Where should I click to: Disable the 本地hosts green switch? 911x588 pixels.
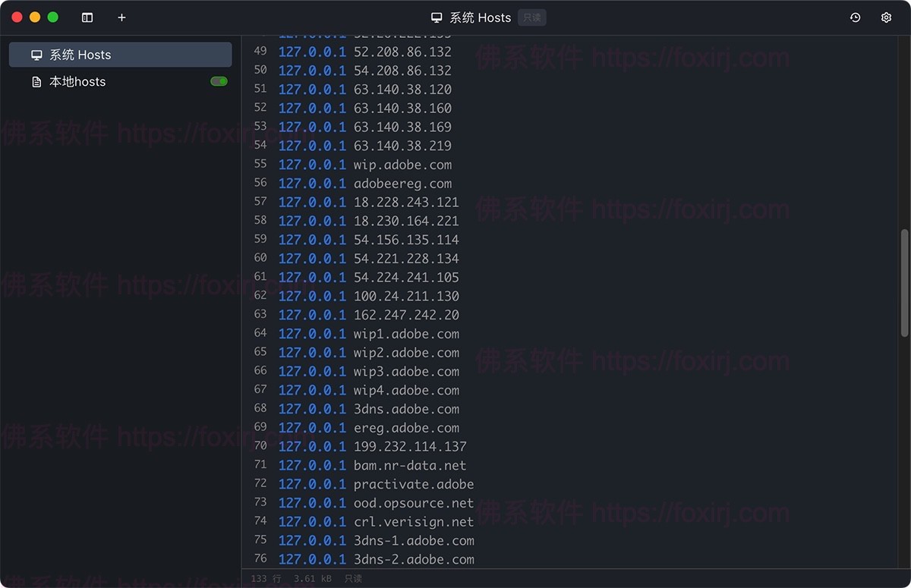click(x=219, y=81)
